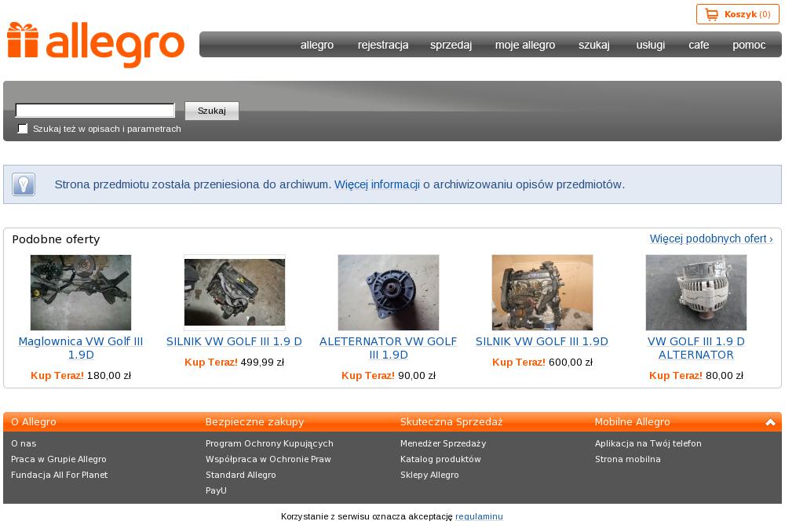The image size is (785, 532).
Task: Open usługi menu item
Action: coord(650,45)
